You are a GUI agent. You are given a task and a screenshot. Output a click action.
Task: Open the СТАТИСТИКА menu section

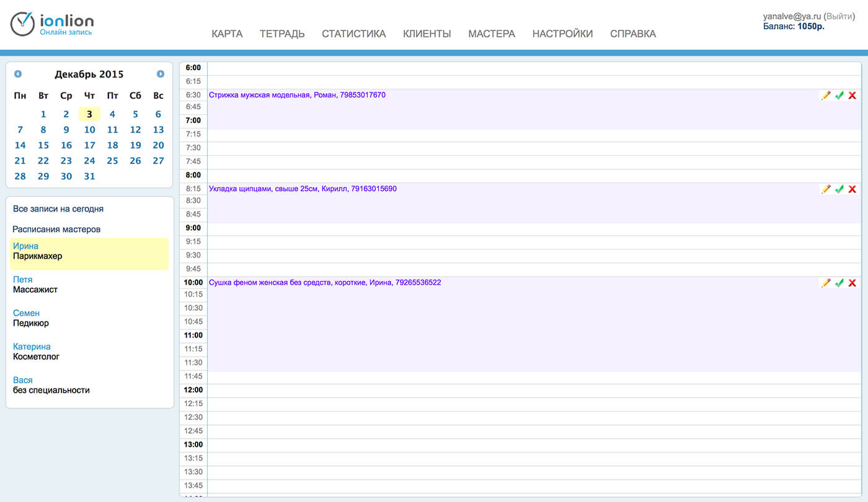pyautogui.click(x=353, y=34)
